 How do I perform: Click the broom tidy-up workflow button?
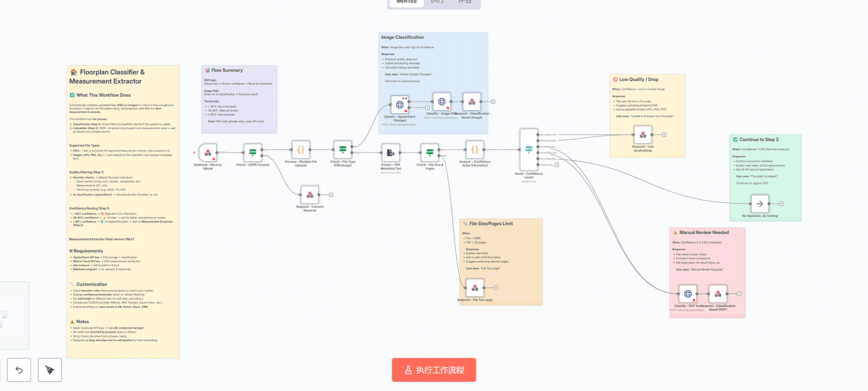pos(50,370)
